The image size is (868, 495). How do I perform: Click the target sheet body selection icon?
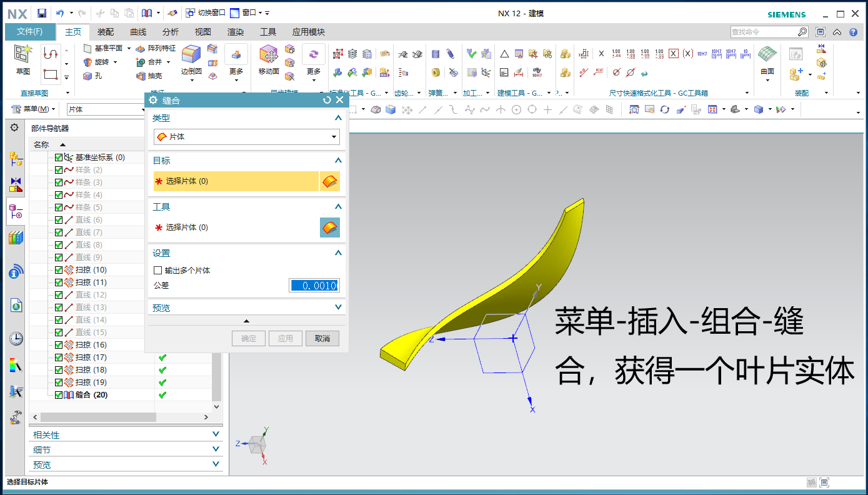click(x=330, y=181)
